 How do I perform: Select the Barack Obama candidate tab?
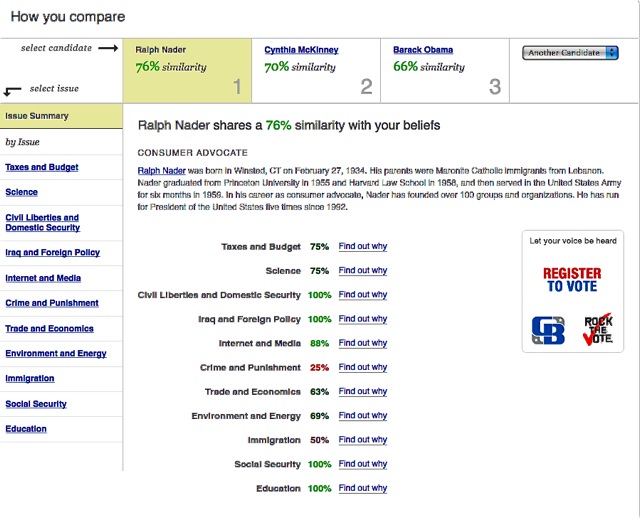[x=445, y=71]
